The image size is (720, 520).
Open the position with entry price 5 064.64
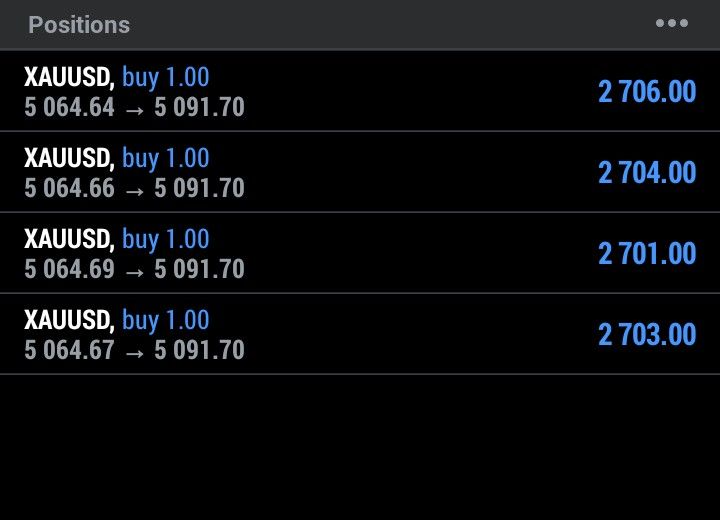coord(69,107)
